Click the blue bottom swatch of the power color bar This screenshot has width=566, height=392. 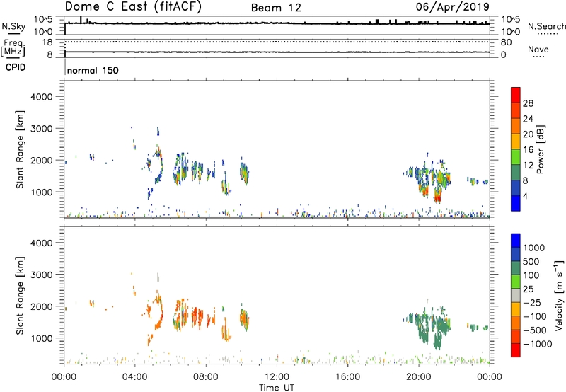pos(516,203)
